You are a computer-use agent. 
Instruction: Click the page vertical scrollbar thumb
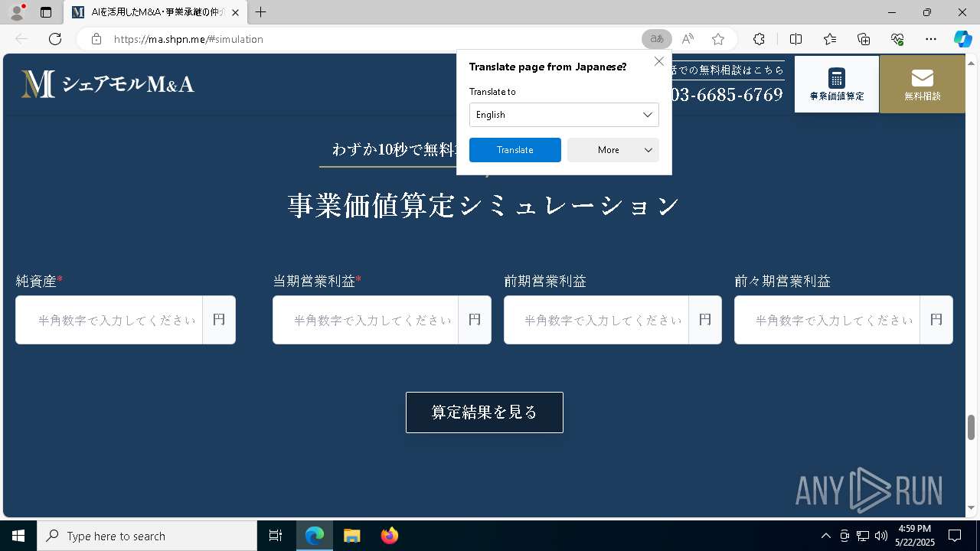tap(972, 427)
